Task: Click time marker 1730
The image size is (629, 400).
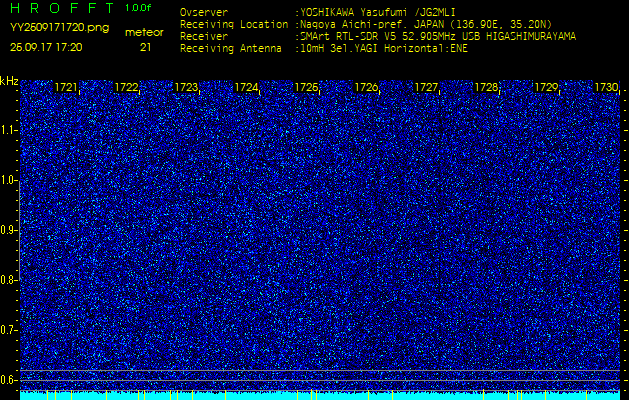Action: (606, 87)
